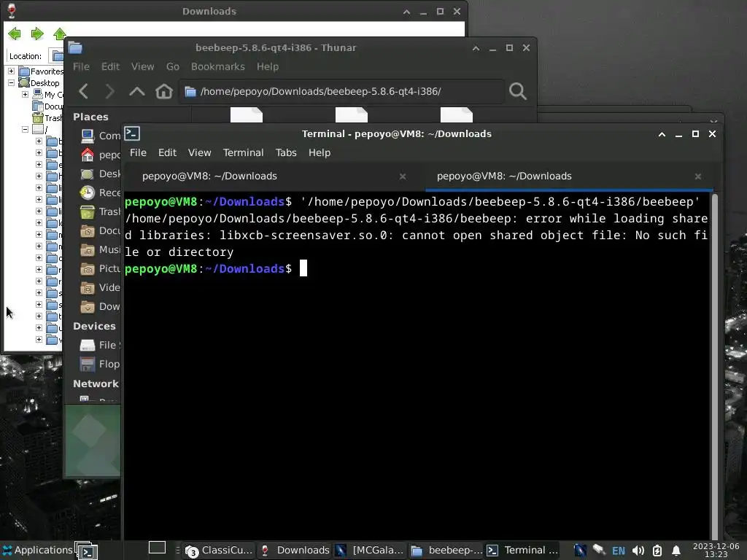This screenshot has width=747, height=560.
Task: Collapse Desktop tree node in Downloads window
Action: coord(11,83)
